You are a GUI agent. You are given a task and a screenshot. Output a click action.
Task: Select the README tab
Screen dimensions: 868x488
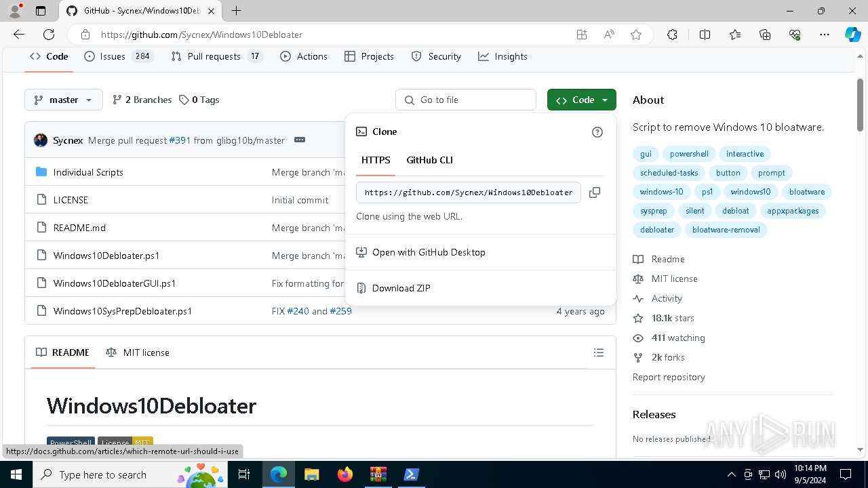pyautogui.click(x=63, y=352)
